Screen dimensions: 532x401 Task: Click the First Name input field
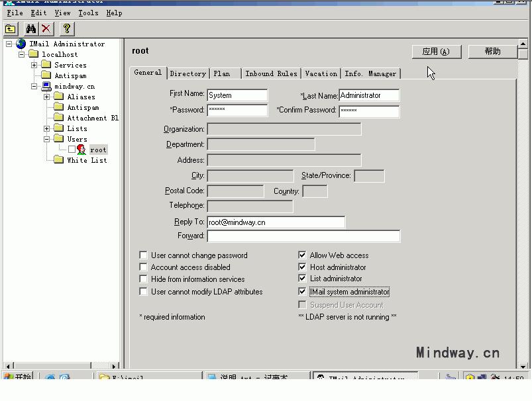pos(237,95)
